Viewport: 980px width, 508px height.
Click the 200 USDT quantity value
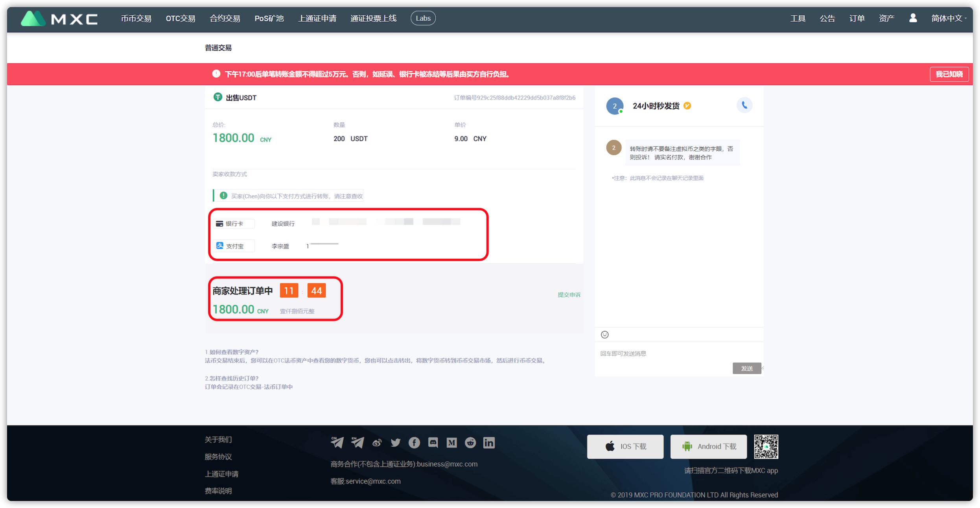coord(350,139)
